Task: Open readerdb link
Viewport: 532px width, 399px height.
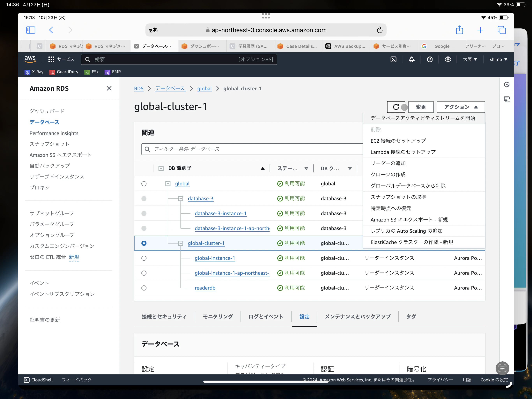Action: pos(205,288)
